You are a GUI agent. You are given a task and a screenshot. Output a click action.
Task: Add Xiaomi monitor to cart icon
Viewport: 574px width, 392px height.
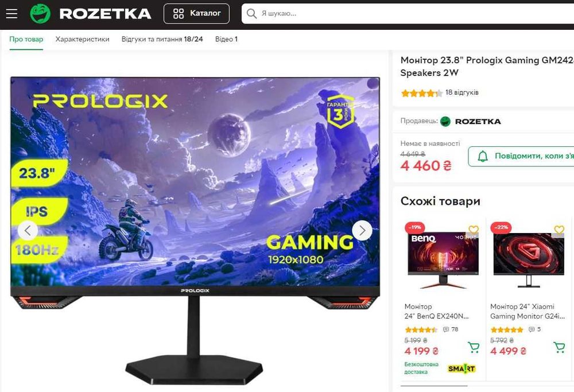pos(559,347)
